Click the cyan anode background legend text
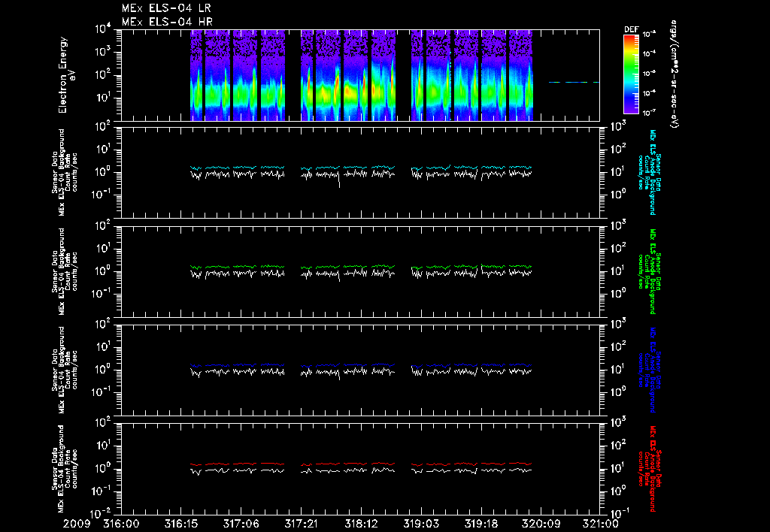The image size is (770, 532). point(649,172)
